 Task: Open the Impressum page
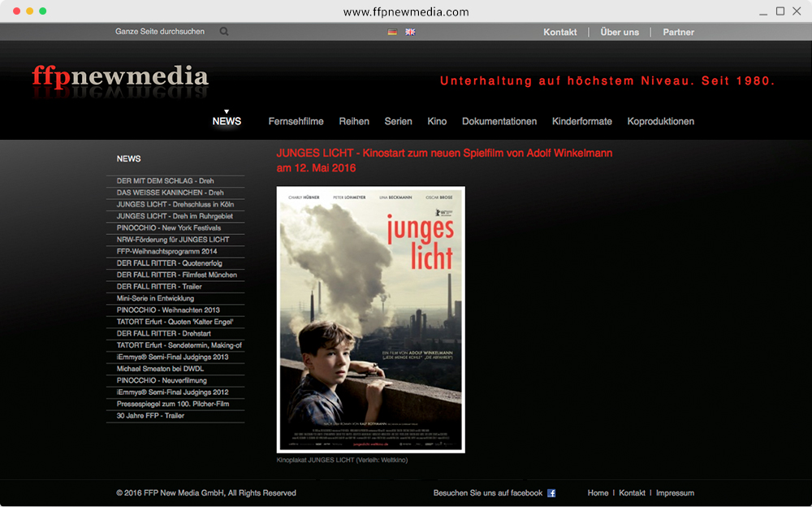(675, 493)
